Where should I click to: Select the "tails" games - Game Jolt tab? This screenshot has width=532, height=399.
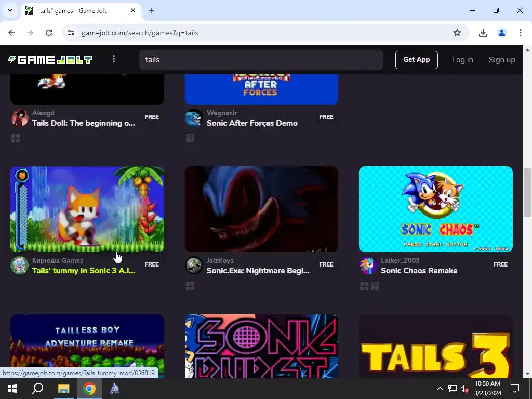[x=81, y=10]
